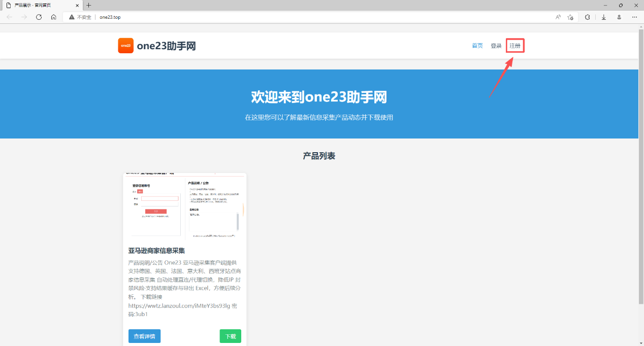
Task: Click the 查看详情 view details button
Action: click(144, 336)
